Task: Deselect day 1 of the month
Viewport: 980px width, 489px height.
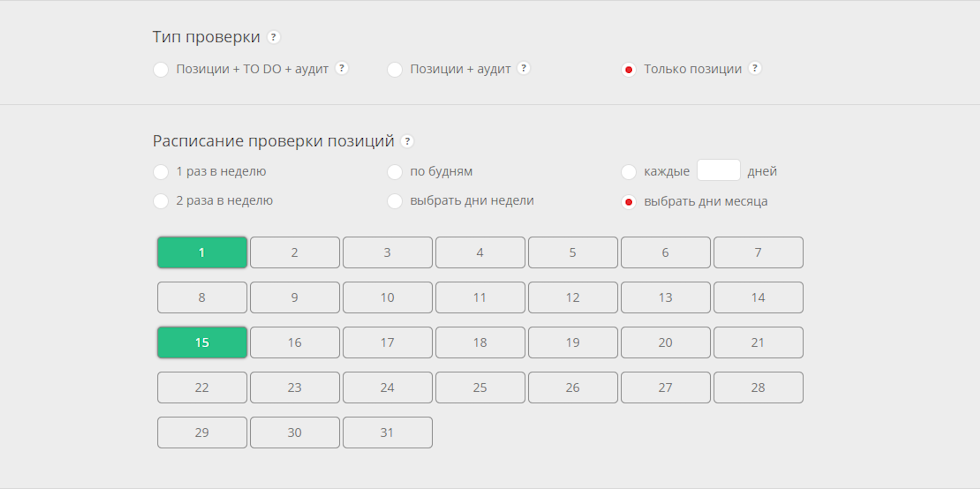Action: tap(202, 253)
